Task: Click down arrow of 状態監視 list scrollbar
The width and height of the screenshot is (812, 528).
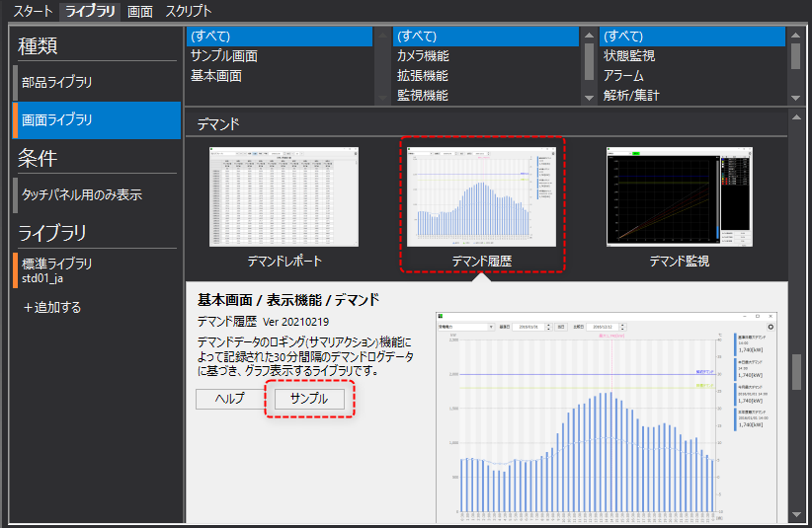Action: tap(795, 97)
